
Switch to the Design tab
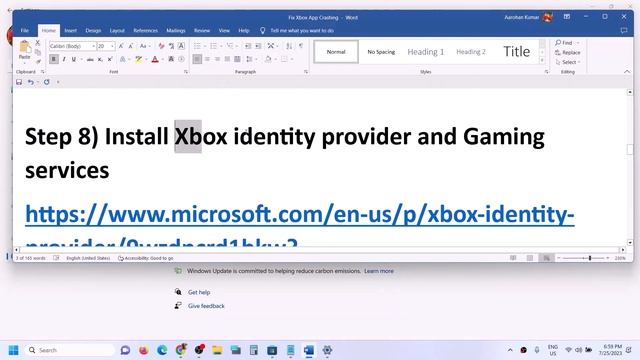pyautogui.click(x=93, y=31)
